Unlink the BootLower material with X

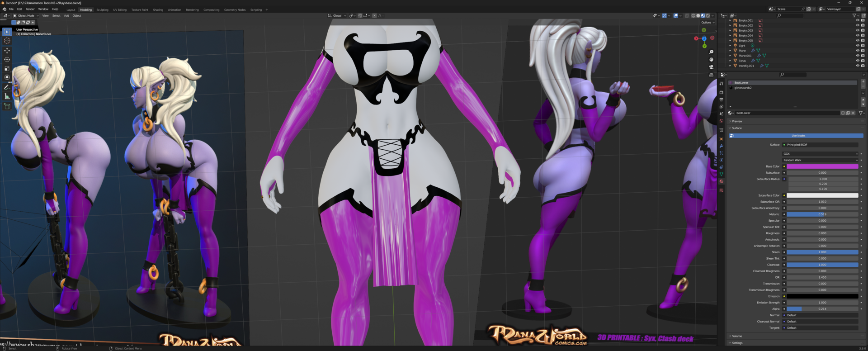pyautogui.click(x=853, y=113)
